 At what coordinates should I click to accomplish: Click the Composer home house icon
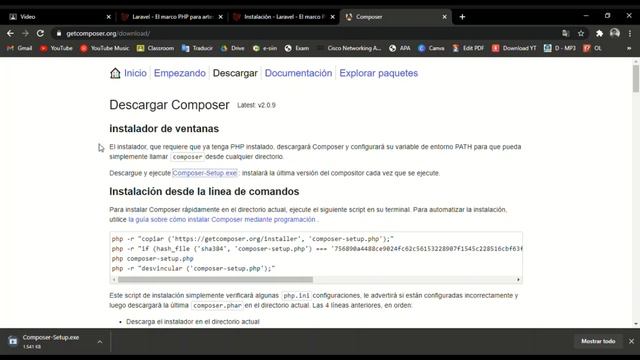pyautogui.click(x=115, y=73)
